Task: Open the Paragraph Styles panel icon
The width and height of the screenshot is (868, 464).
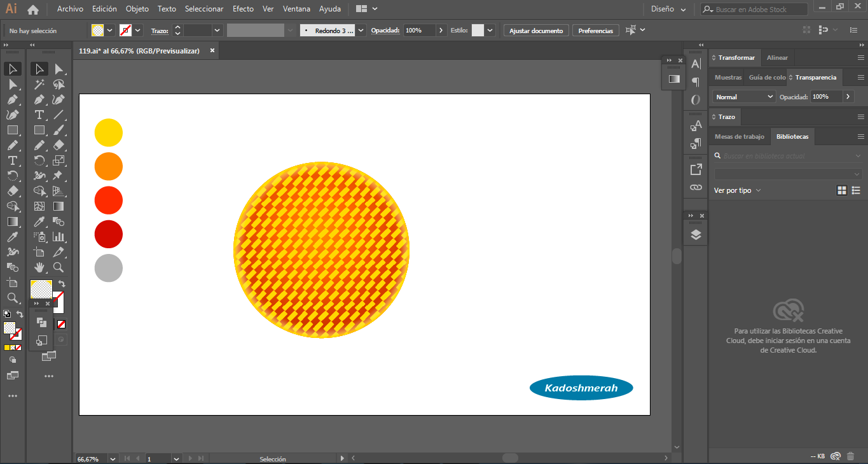Action: coord(696,144)
